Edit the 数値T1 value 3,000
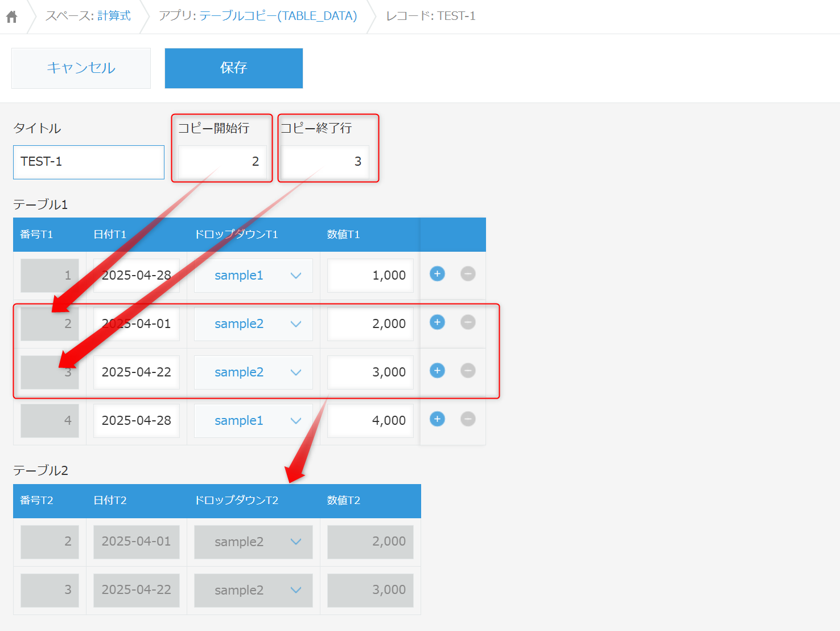 (x=370, y=372)
